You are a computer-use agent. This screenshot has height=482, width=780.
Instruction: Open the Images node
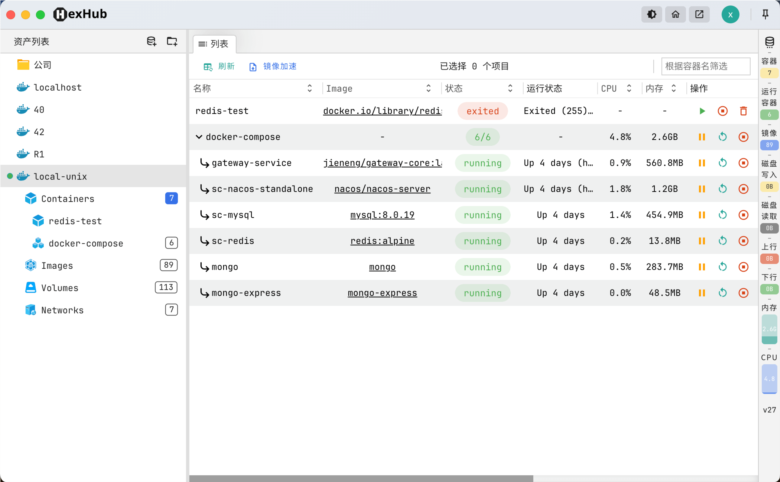(x=94, y=266)
